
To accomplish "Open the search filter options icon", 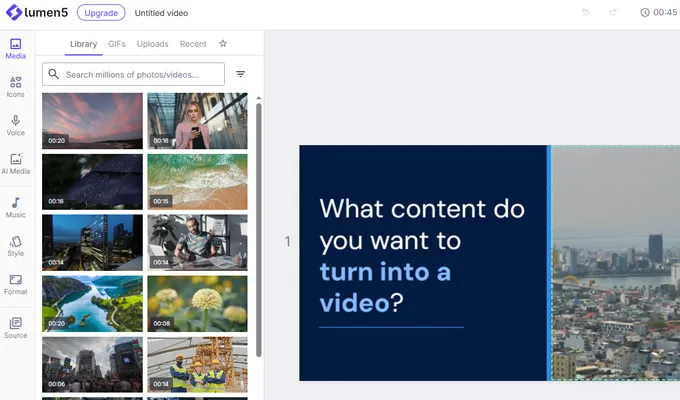I will pyautogui.click(x=240, y=74).
